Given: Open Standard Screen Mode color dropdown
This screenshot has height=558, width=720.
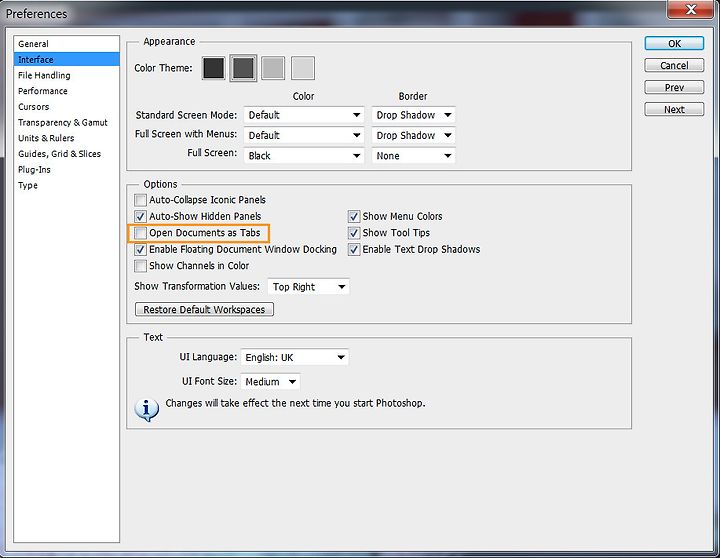Looking at the screenshot, I should [304, 115].
